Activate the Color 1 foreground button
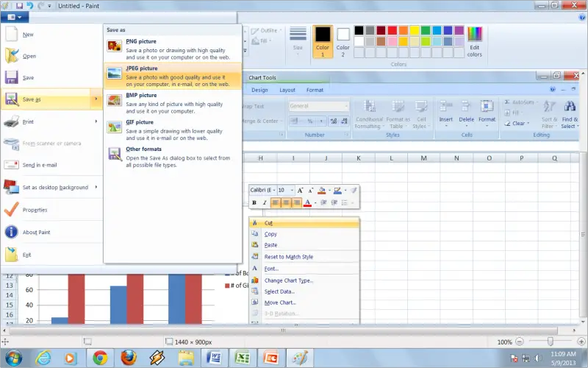 click(x=323, y=42)
